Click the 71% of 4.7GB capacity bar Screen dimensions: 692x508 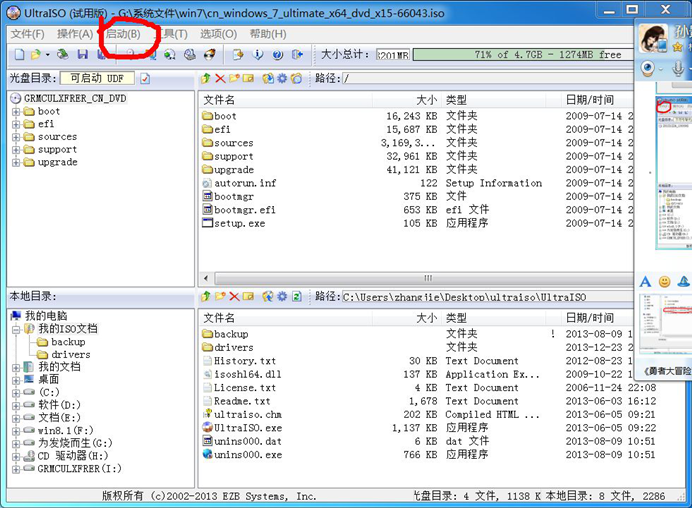(523, 55)
